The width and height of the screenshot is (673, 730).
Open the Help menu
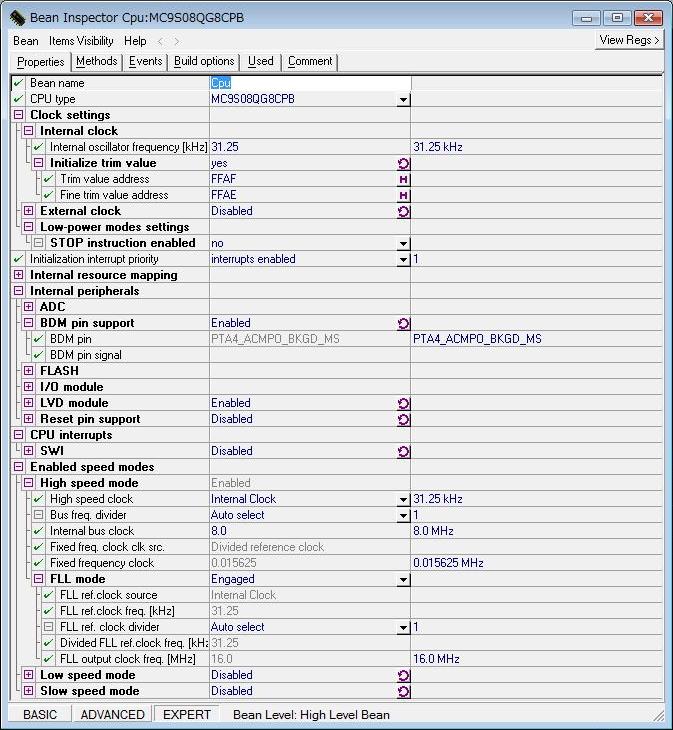(135, 41)
